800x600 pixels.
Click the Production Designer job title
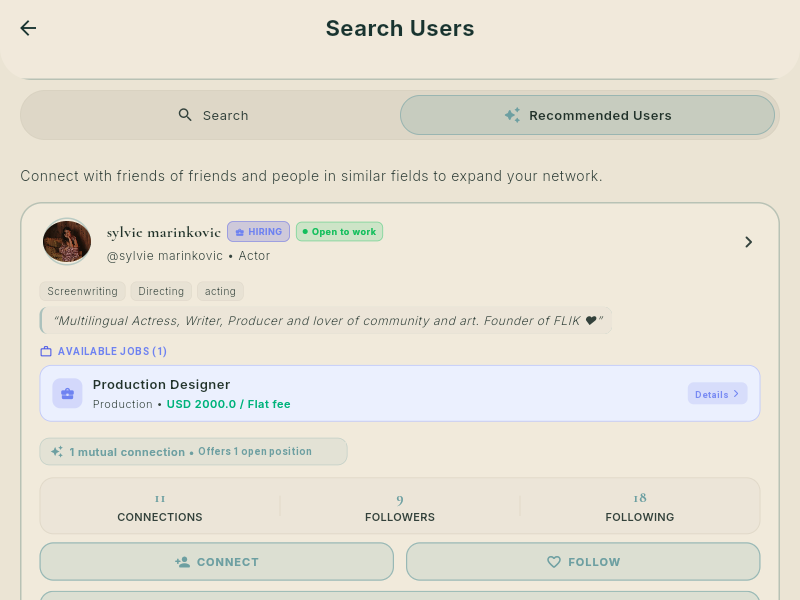161,384
